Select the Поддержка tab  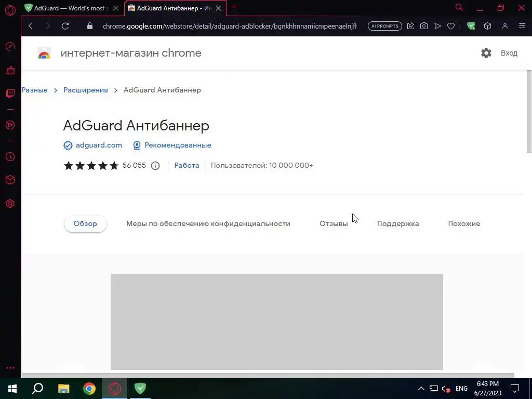(398, 223)
